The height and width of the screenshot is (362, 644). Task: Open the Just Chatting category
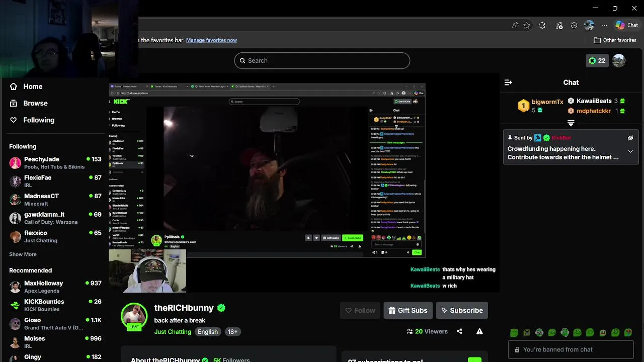click(173, 332)
